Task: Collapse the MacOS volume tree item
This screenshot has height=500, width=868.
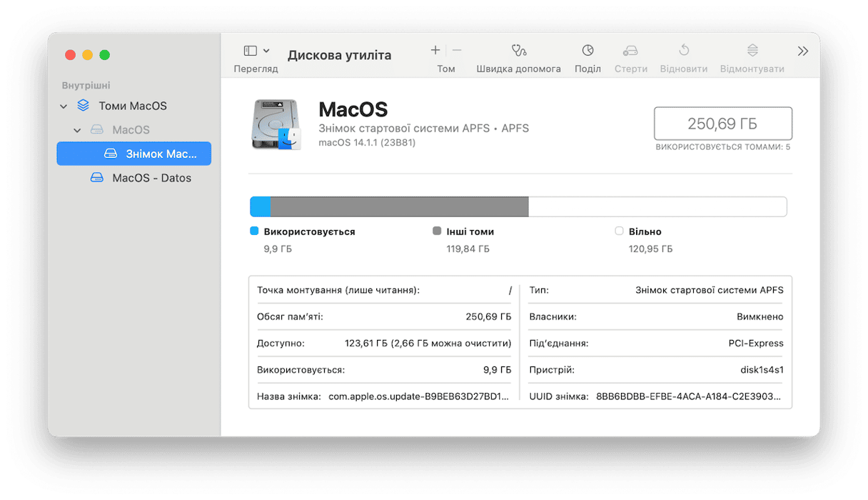Action: coord(78,131)
